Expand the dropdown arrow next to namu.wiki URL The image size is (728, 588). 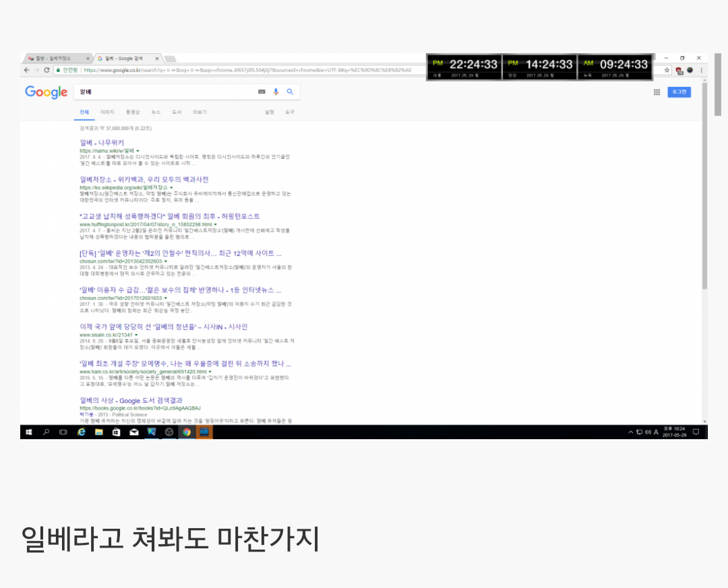pyautogui.click(x=138, y=151)
